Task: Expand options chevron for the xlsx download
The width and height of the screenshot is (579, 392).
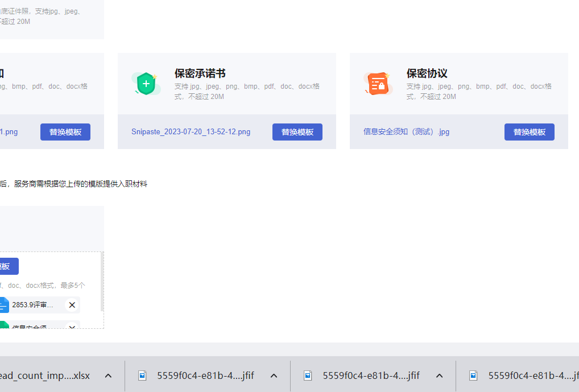Action: (108, 376)
